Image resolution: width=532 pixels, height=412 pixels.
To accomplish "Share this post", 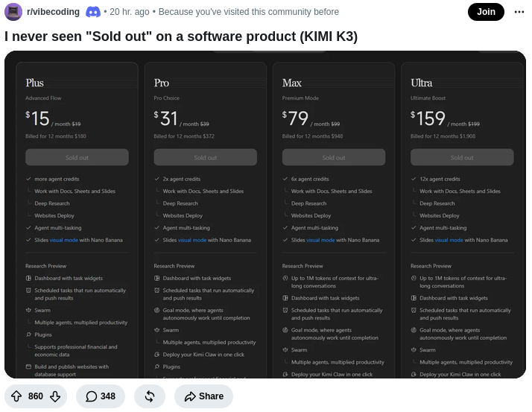I will (x=203, y=396).
